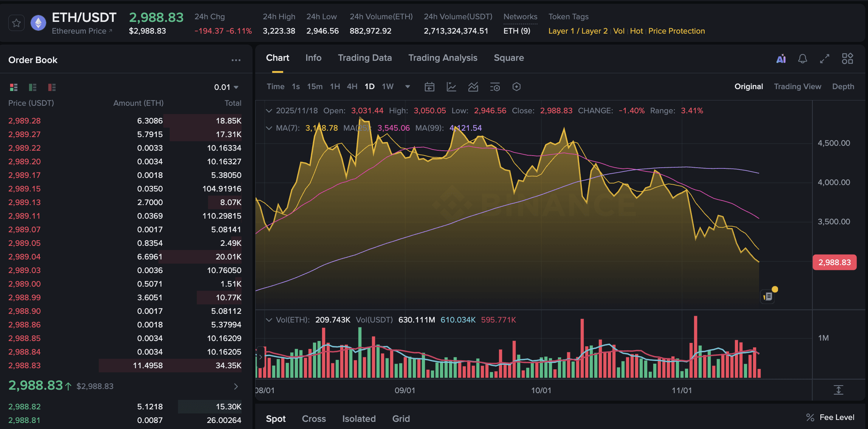868x429 pixels.
Task: Switch chart interval to 1W
Action: pos(387,86)
